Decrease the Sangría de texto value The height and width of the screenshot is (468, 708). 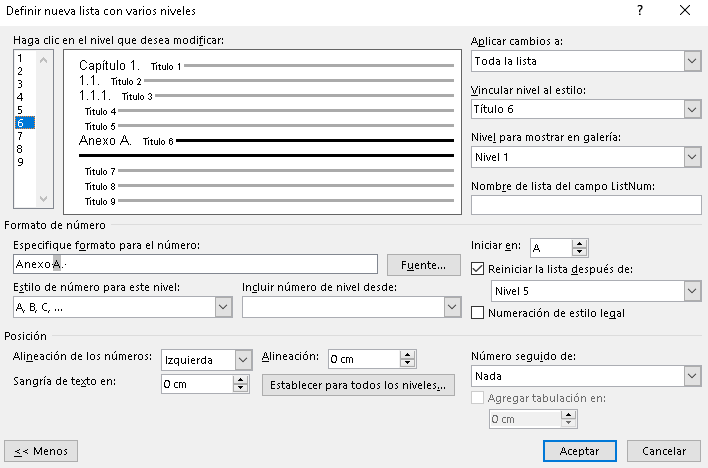tap(241, 388)
